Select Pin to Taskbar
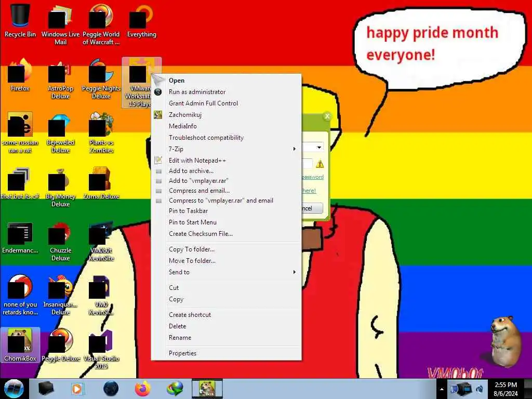The image size is (532, 399). tap(226, 211)
